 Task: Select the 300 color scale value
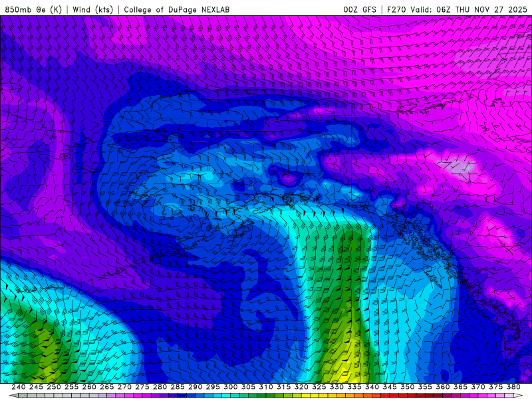pos(230,387)
